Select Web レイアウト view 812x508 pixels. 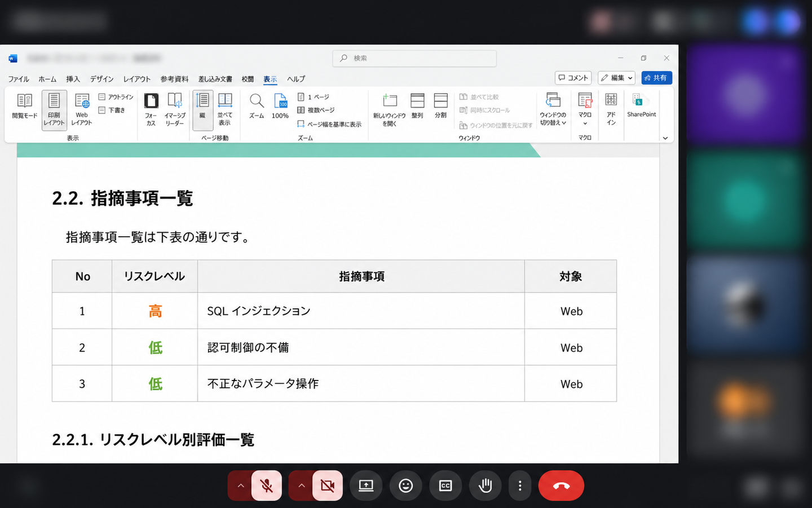coord(82,110)
